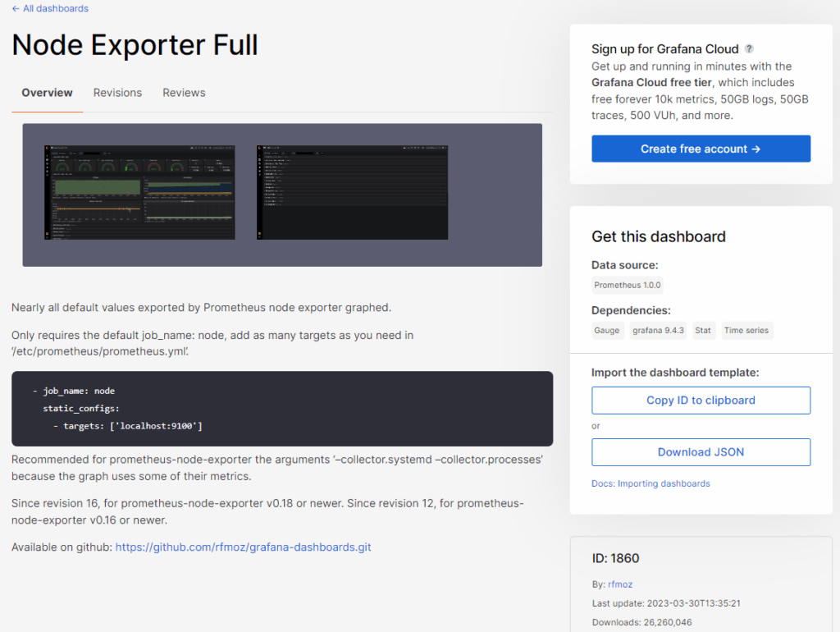Screen dimensions: 840x632
Task: Go back to All dashboards
Action: [x=50, y=8]
